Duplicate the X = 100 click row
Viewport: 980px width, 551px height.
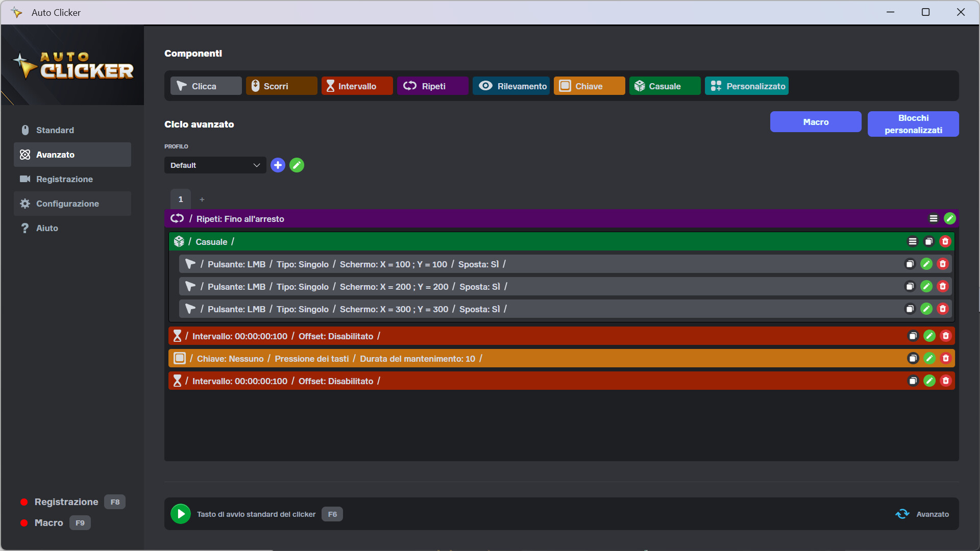[x=910, y=264]
